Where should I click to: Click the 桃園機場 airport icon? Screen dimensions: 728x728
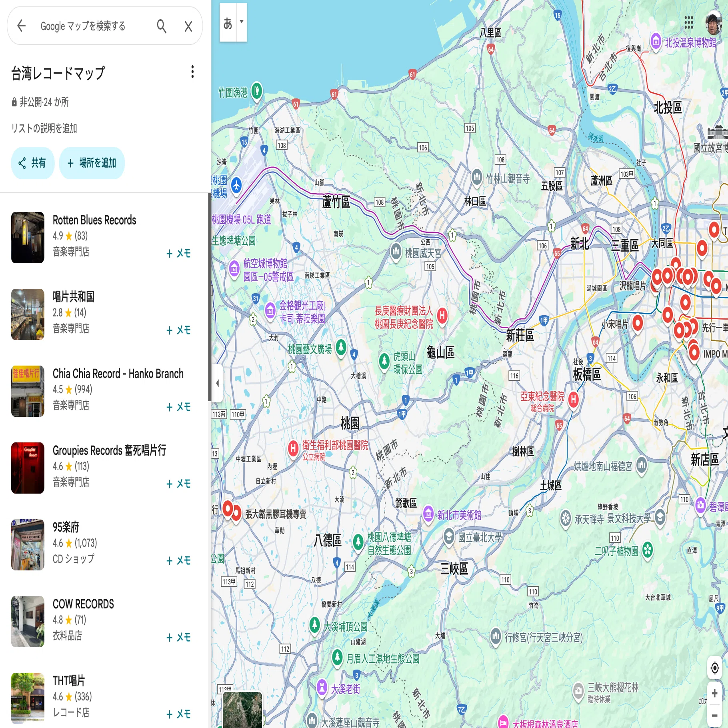236,185
